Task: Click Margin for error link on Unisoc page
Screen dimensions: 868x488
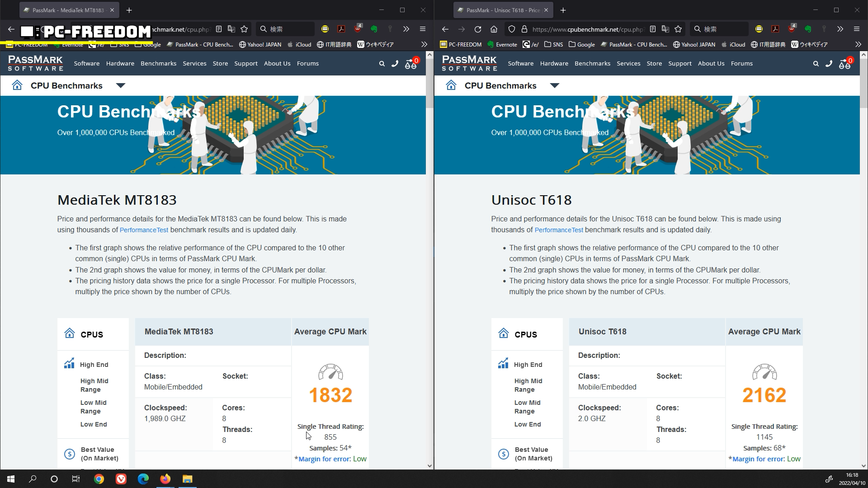Action: point(758,459)
